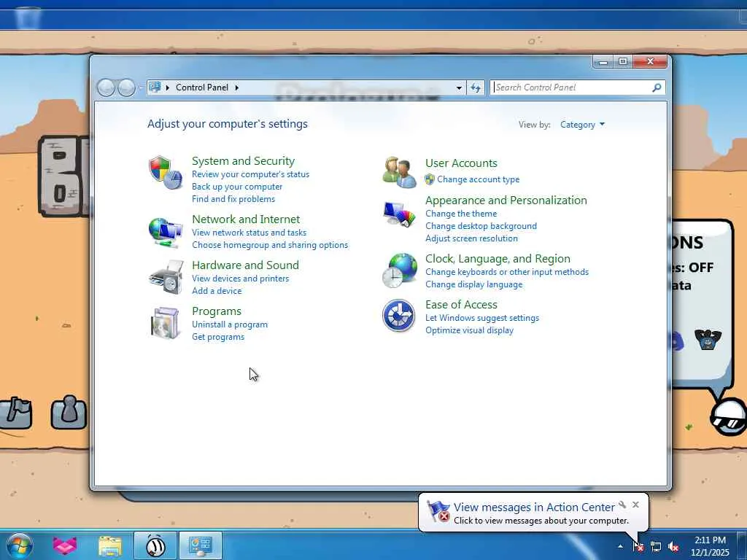This screenshot has height=560, width=747.
Task: Switch to the clock-face game taskbar button
Action: [x=155, y=545]
